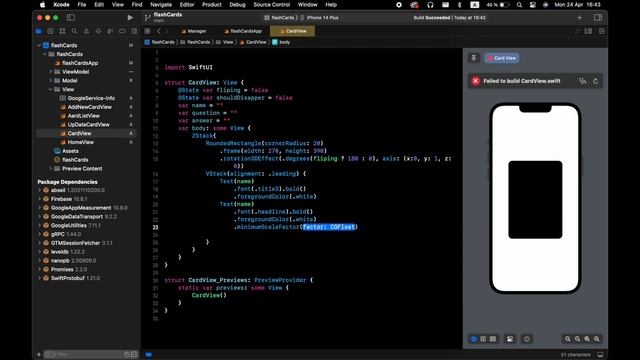Expand the ViewModel folder
The width and height of the screenshot is (640, 360).
51,72
